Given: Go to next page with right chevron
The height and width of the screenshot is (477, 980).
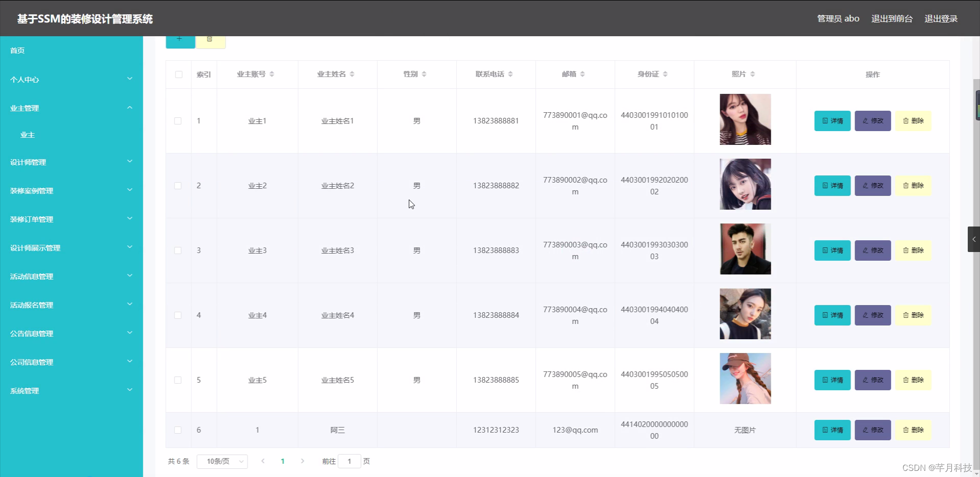Looking at the screenshot, I should (x=303, y=461).
